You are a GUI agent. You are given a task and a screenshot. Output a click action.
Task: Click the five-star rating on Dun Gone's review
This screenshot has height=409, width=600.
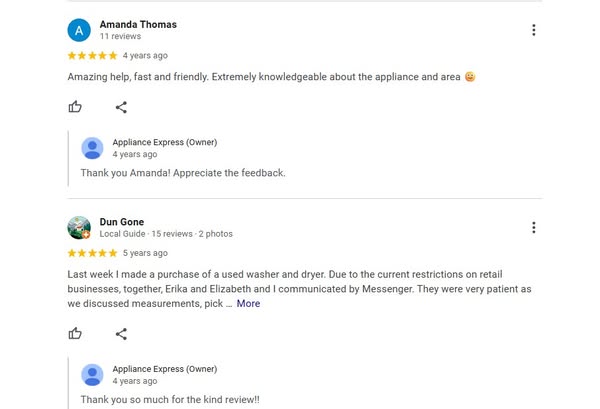[92, 254]
